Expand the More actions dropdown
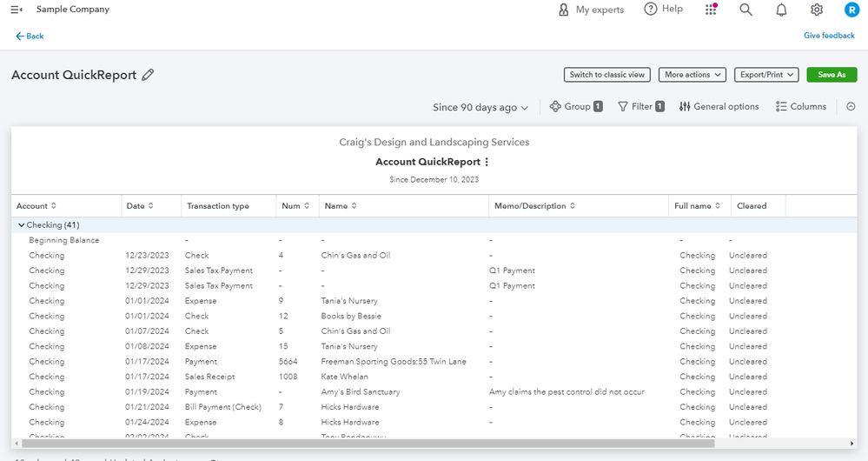Image resolution: width=868 pixels, height=461 pixels. 692,75
